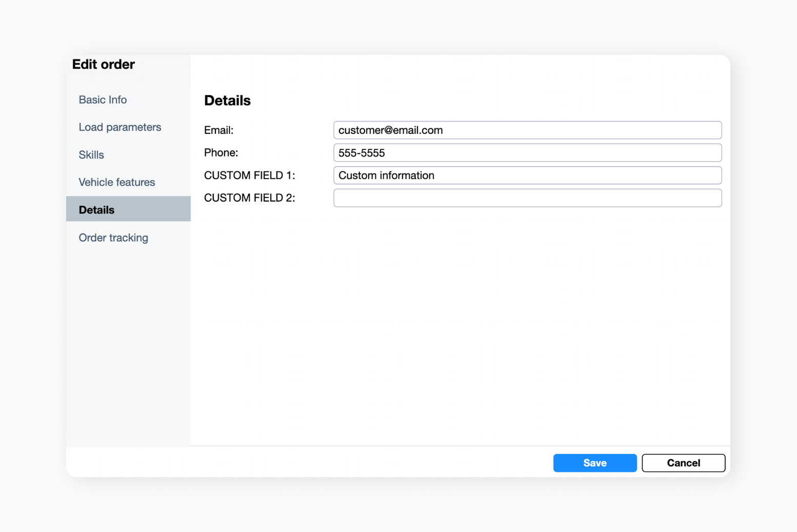Select the empty Custom Field 2 input
Screen dimensions: 797x532
point(527,198)
